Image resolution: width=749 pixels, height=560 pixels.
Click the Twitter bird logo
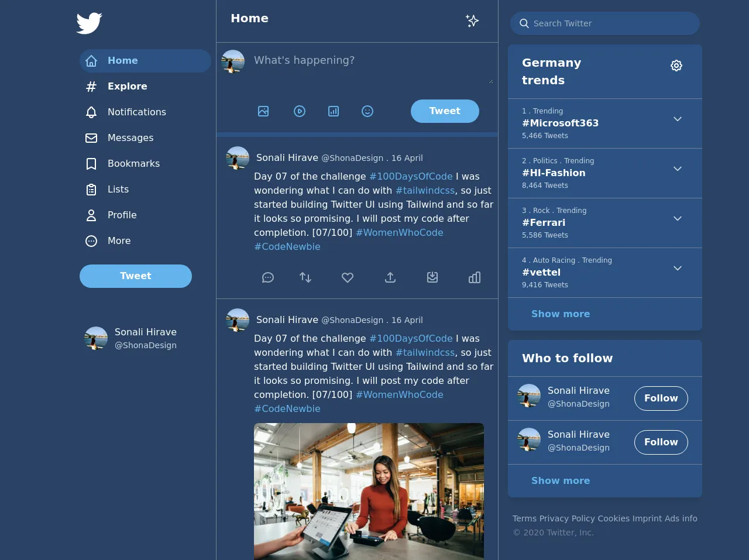[89, 23]
